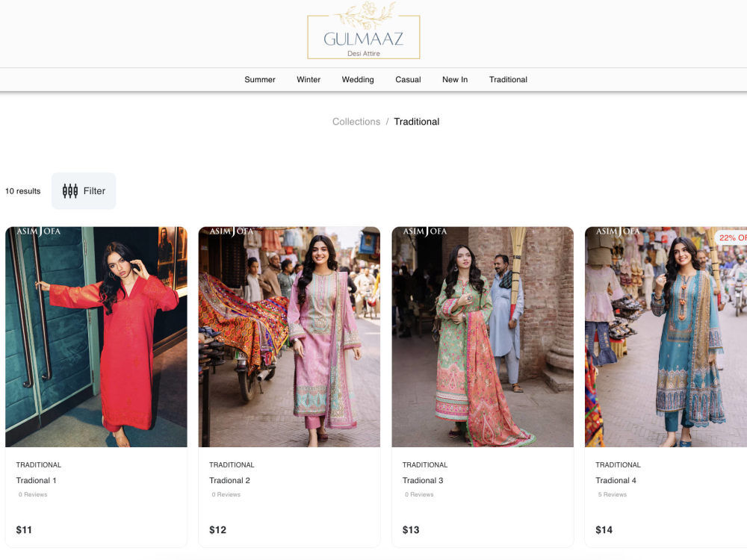The width and height of the screenshot is (747, 560).
Task: Click the $12 price
Action: (217, 530)
